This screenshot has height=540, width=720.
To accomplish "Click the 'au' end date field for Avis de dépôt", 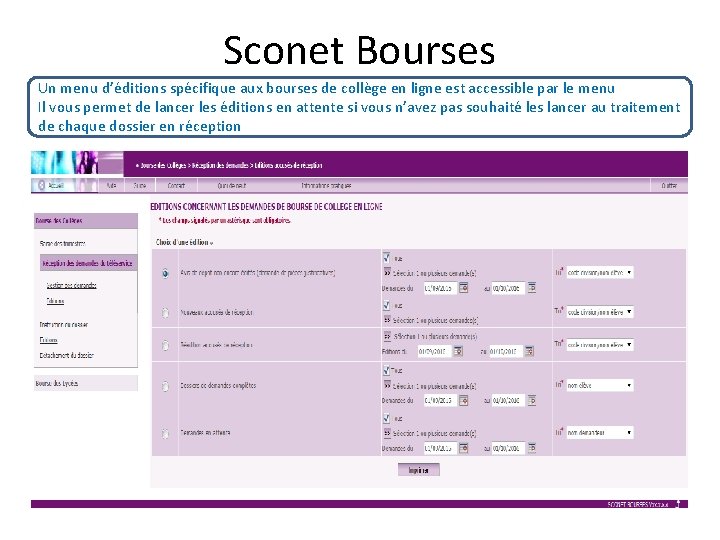I will pyautogui.click(x=508, y=288).
